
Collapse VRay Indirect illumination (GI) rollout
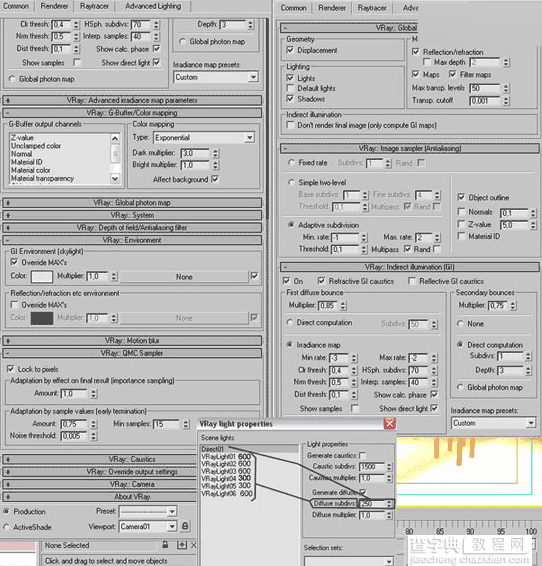click(410, 267)
